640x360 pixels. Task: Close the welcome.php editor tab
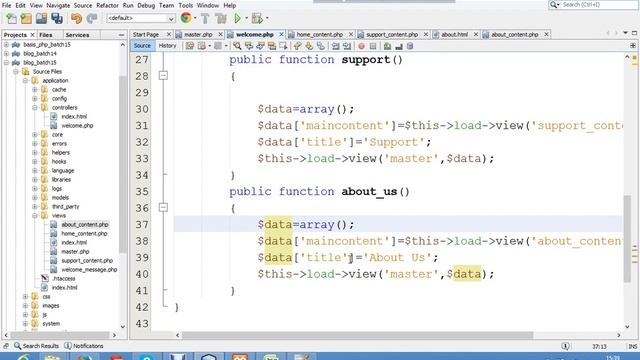281,35
